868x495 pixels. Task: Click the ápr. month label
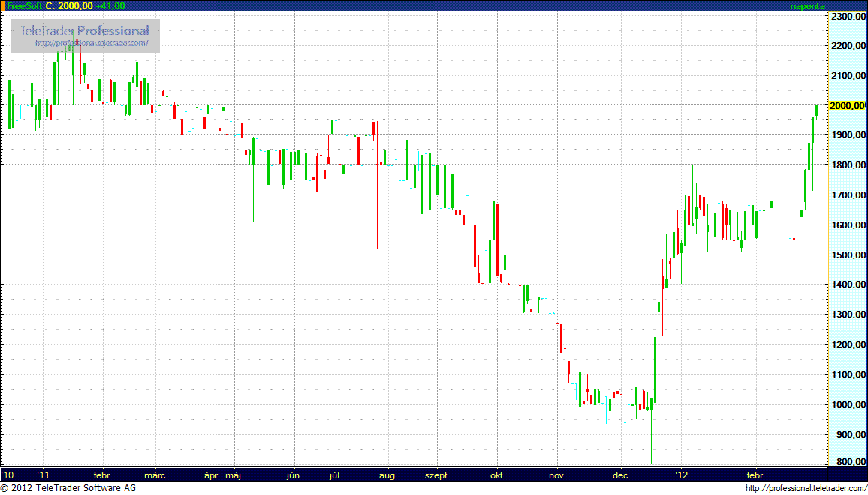pyautogui.click(x=212, y=475)
